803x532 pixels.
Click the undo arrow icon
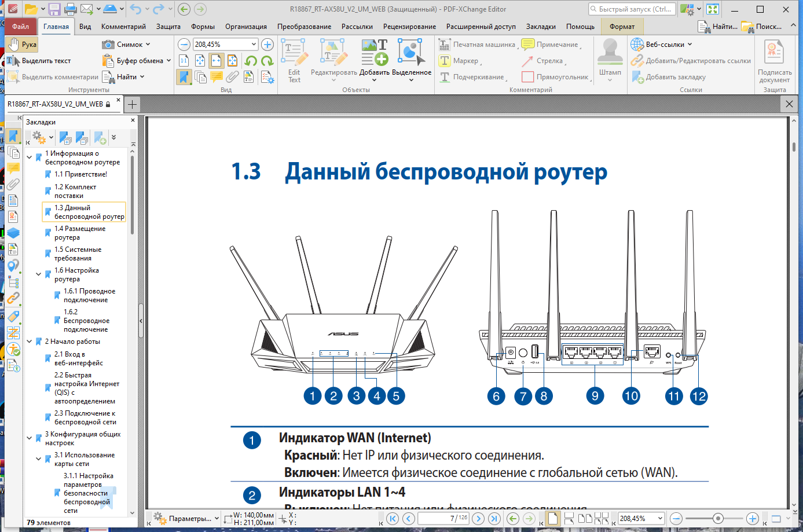(x=135, y=9)
